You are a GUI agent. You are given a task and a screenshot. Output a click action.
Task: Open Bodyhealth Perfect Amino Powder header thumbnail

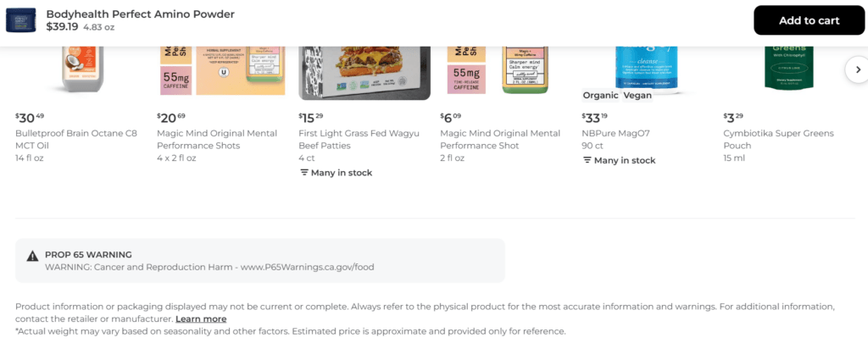pos(21,20)
